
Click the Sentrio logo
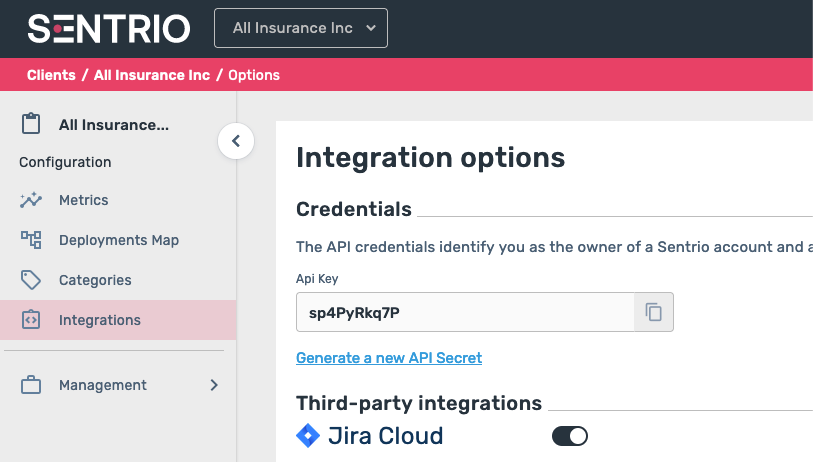(108, 29)
